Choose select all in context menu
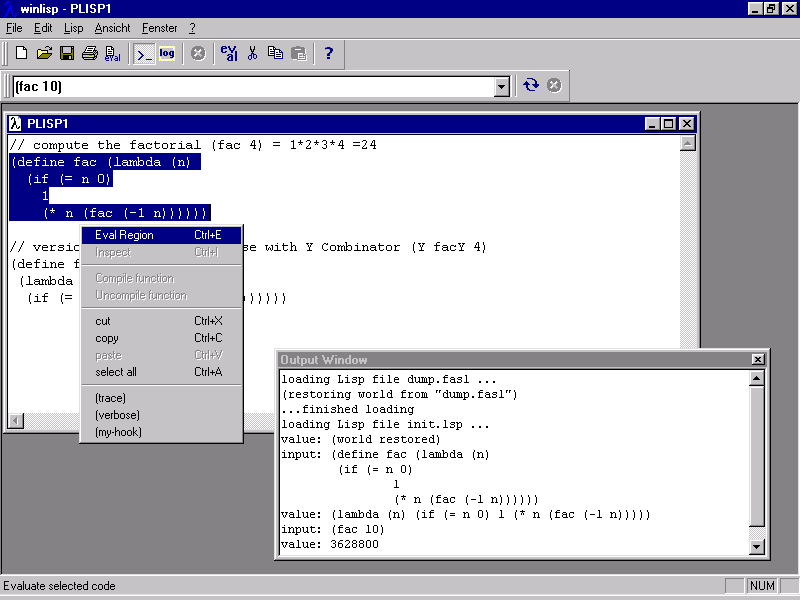The width and height of the screenshot is (800, 600). pyautogui.click(x=161, y=372)
